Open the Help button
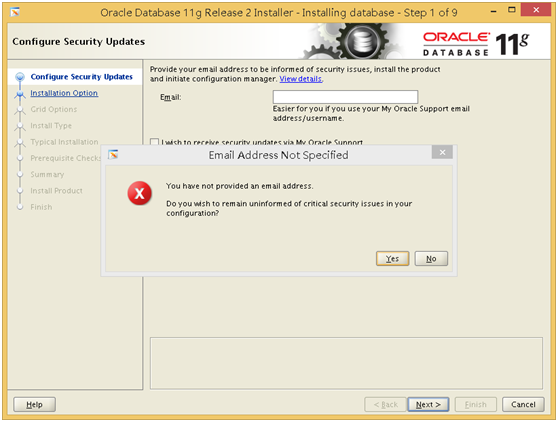558x422 pixels. pos(34,404)
